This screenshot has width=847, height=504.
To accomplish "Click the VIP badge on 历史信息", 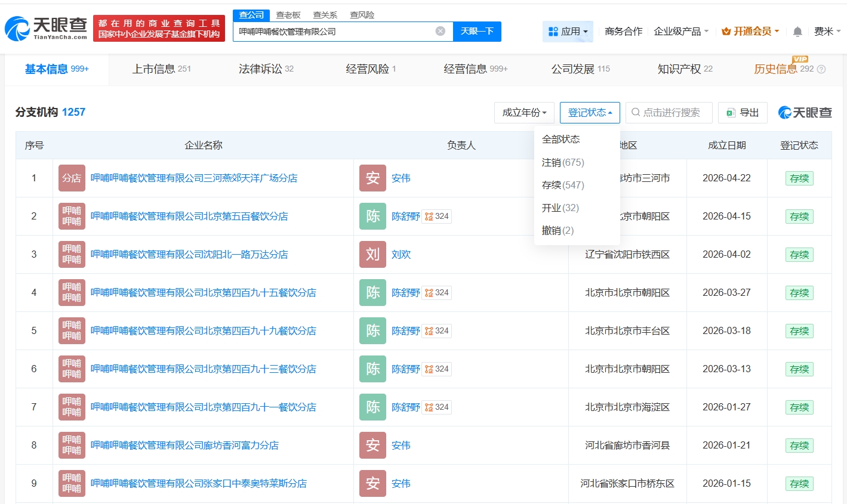I will tap(800, 60).
